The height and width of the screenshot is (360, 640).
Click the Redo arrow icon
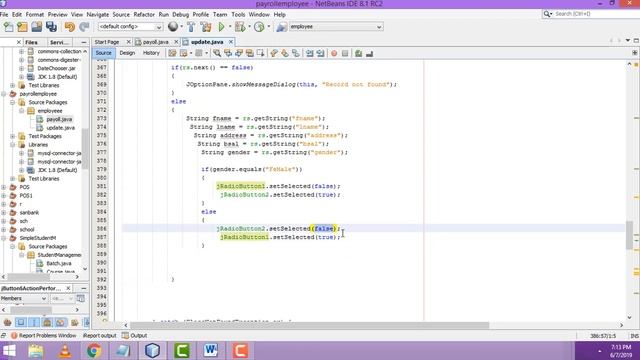pos(84,27)
